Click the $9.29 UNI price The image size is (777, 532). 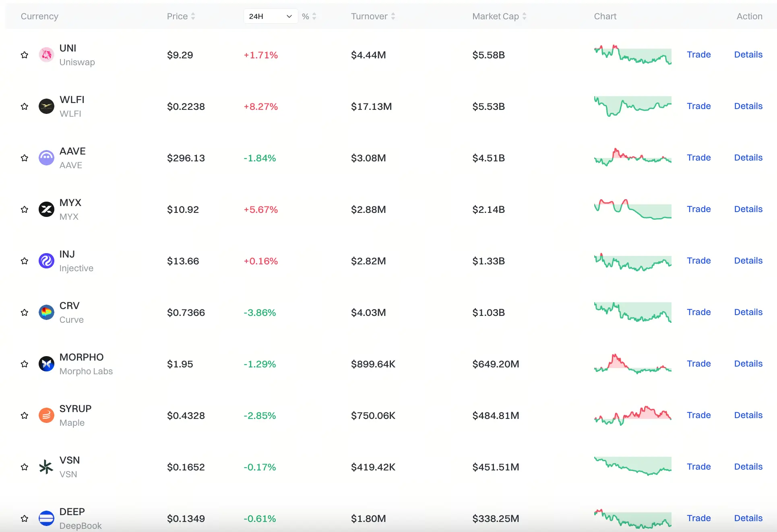(180, 55)
